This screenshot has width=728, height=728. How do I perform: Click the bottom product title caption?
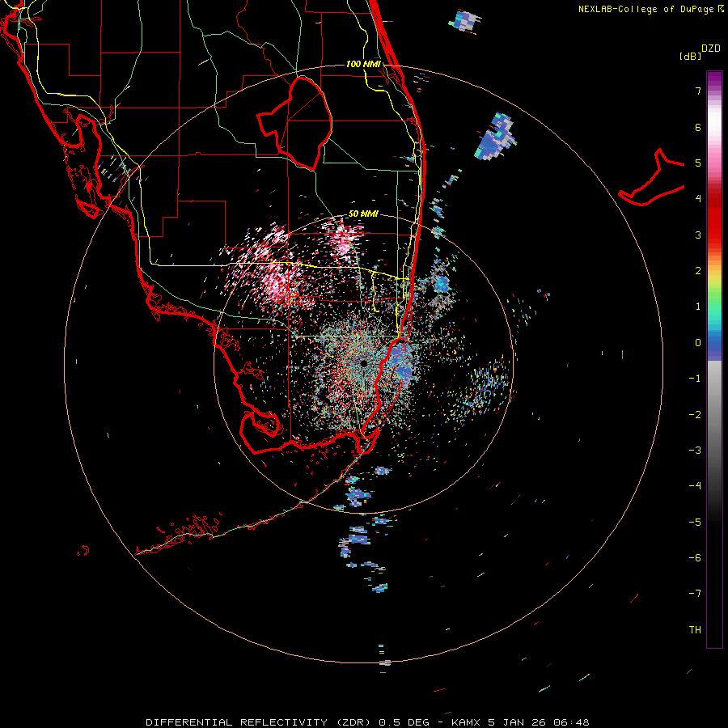(x=367, y=722)
